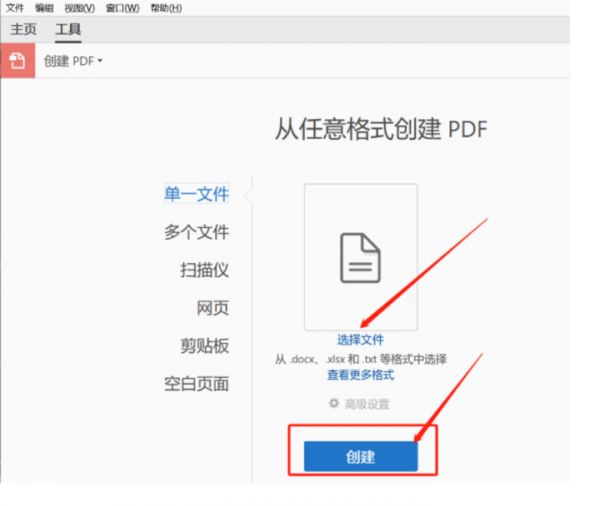Open the 视图(V) menu
Image resolution: width=600 pixels, height=506 pixels.
(x=79, y=8)
